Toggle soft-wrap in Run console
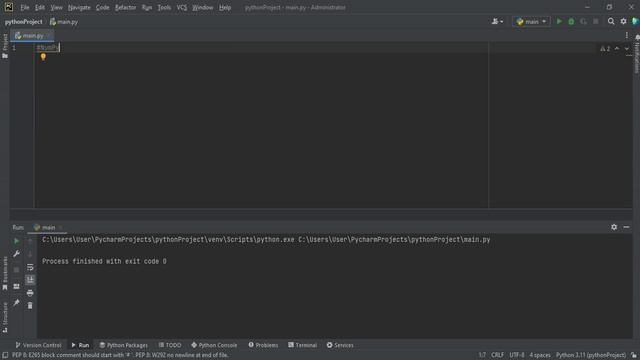640x360 pixels. 30,267
